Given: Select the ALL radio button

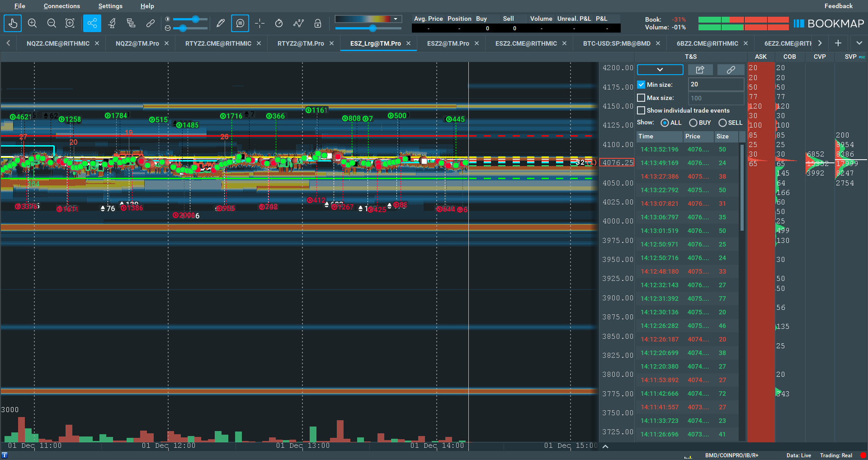Looking at the screenshot, I should (665, 123).
